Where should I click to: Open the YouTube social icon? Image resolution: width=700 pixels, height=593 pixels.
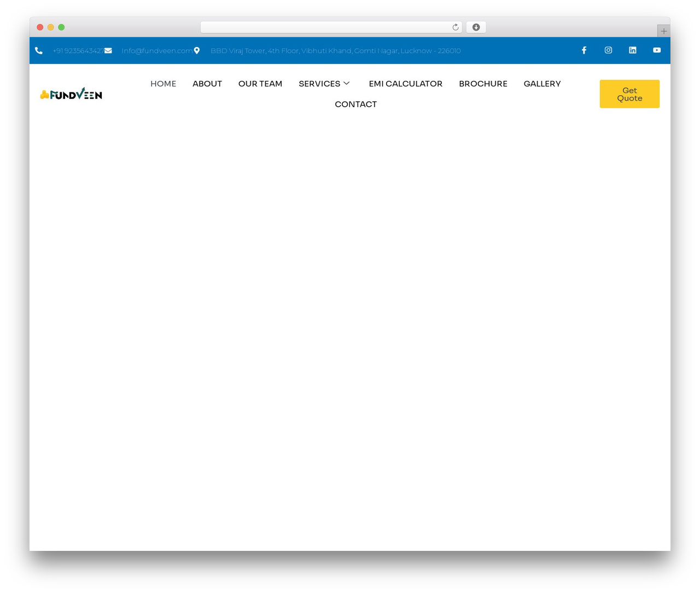coord(657,50)
